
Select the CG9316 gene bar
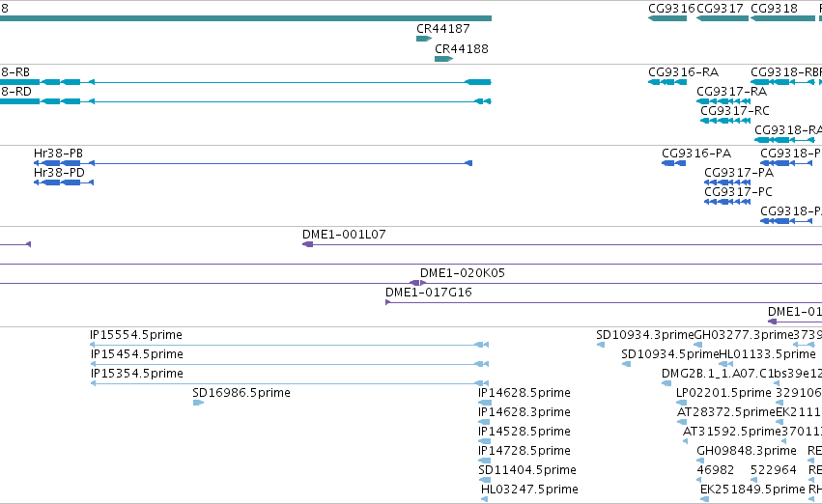(x=667, y=18)
